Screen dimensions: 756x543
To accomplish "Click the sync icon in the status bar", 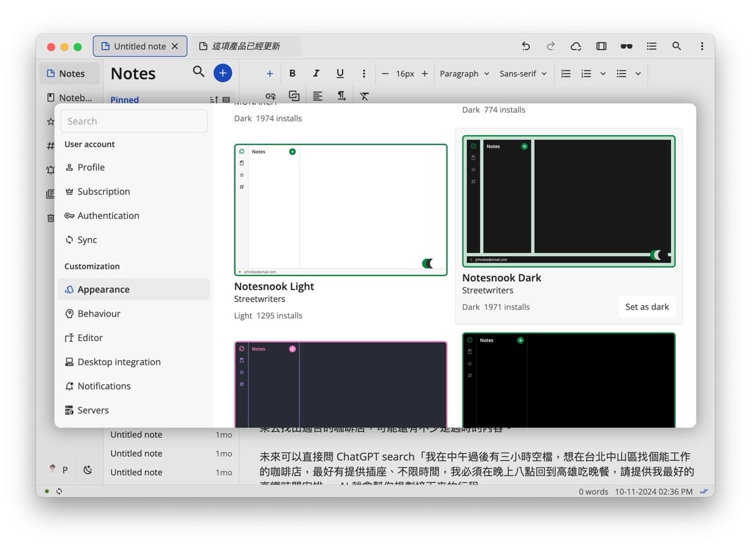I will 59,491.
